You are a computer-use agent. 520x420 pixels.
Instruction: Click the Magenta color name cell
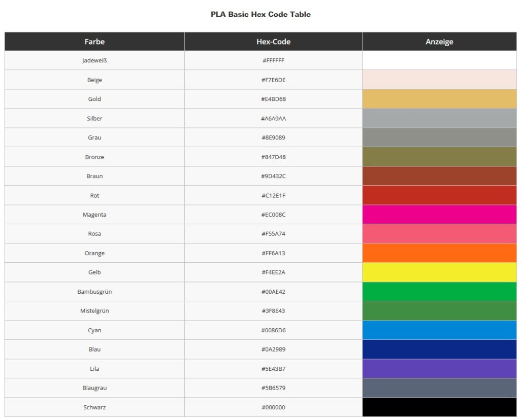94,215
